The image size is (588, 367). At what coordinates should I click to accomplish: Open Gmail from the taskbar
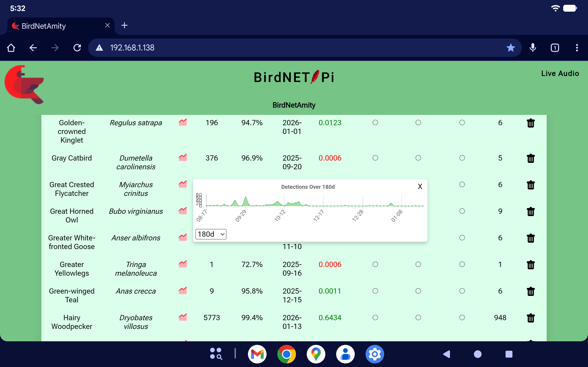tap(257, 354)
